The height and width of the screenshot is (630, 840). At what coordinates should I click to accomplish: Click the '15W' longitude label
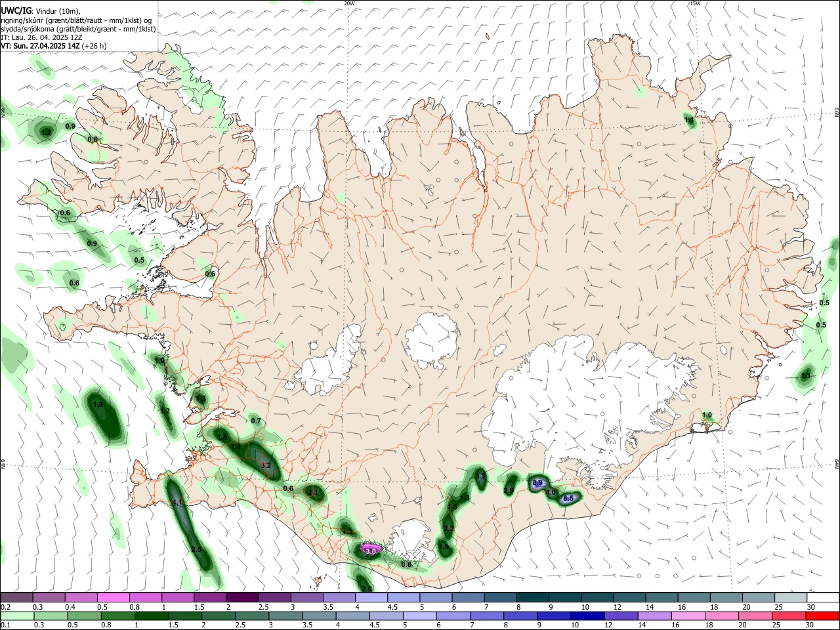(x=695, y=3)
